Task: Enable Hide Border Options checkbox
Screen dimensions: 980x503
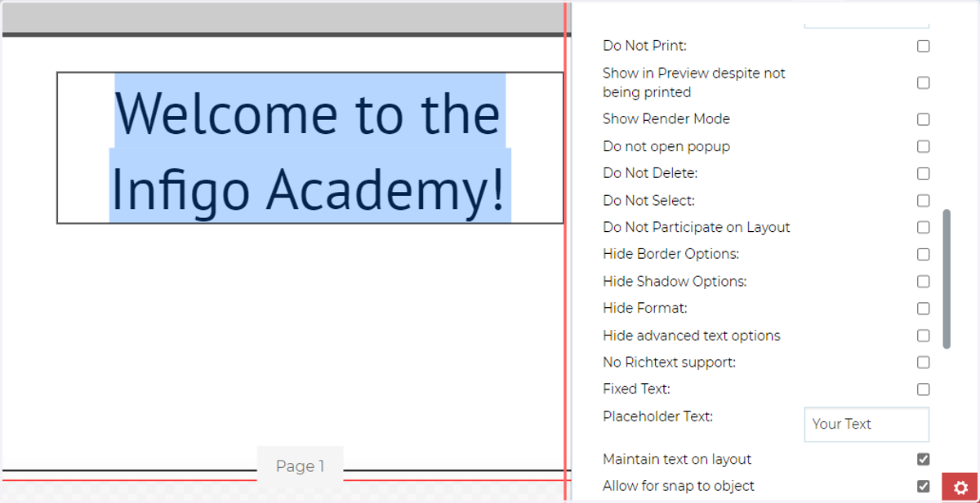Action: click(x=923, y=255)
